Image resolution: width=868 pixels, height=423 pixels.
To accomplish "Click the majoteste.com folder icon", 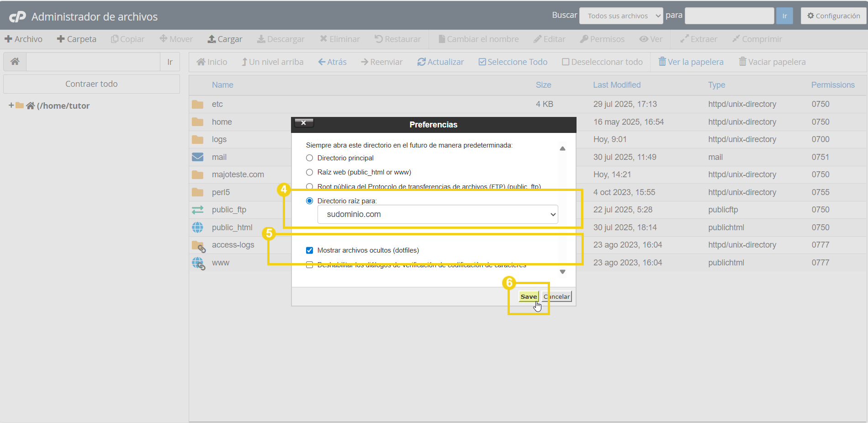I will pos(197,174).
